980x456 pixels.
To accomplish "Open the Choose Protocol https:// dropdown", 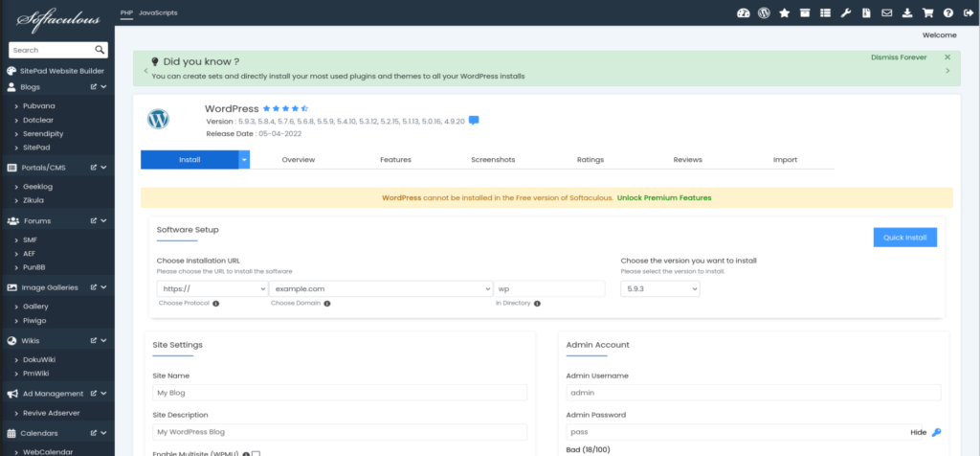I will pos(212,288).
